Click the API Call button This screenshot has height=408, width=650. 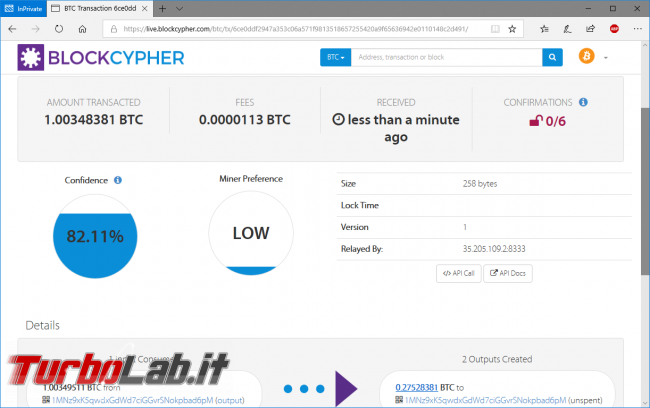458,273
